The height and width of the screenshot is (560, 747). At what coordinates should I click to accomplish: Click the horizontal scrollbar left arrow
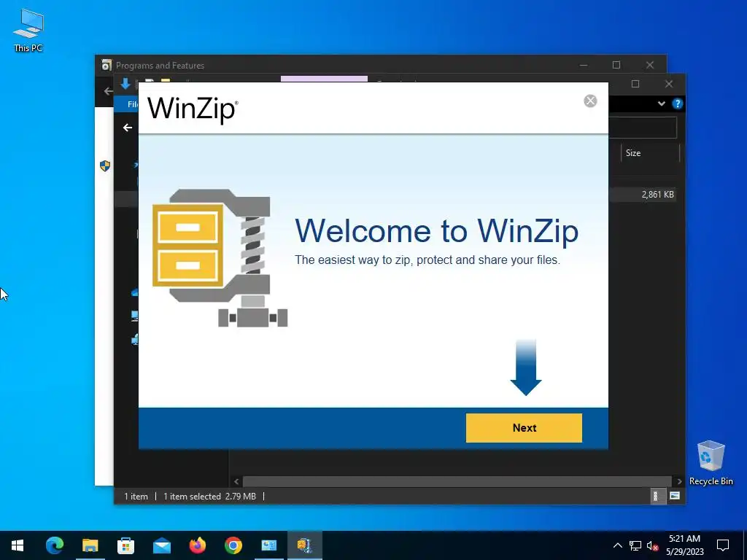(x=236, y=481)
